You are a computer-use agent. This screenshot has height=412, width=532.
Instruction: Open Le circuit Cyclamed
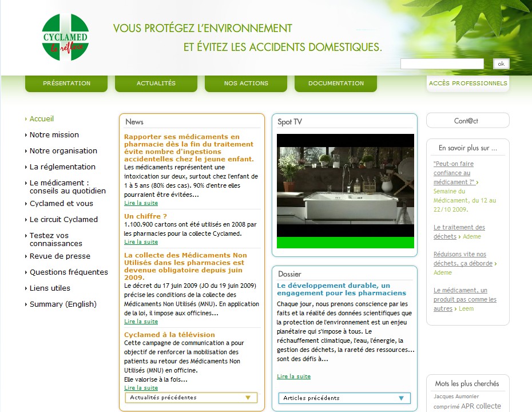tap(63, 219)
